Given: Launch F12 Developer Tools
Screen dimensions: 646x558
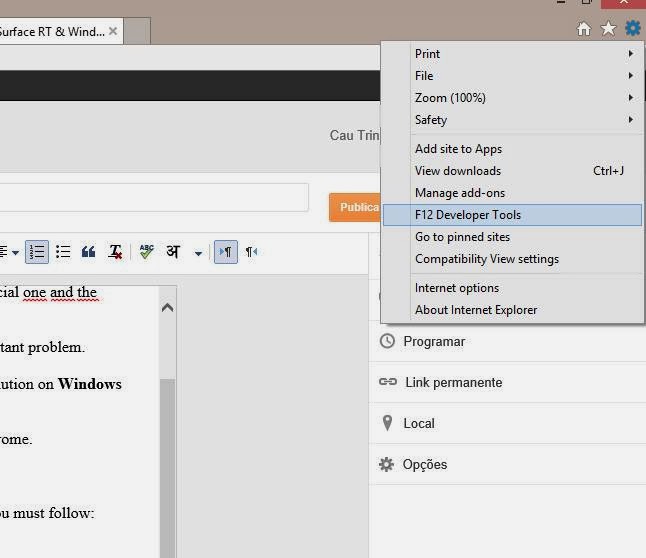Looking at the screenshot, I should tap(512, 215).
